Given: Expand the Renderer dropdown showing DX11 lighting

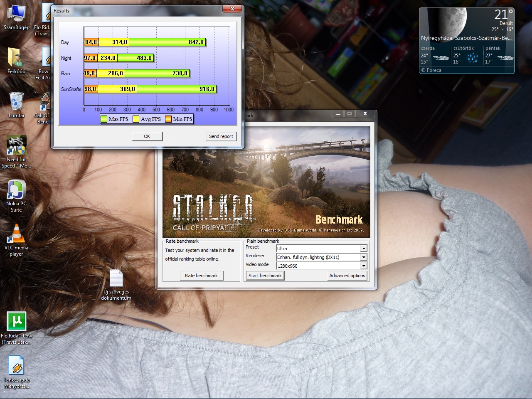Looking at the screenshot, I should point(364,257).
